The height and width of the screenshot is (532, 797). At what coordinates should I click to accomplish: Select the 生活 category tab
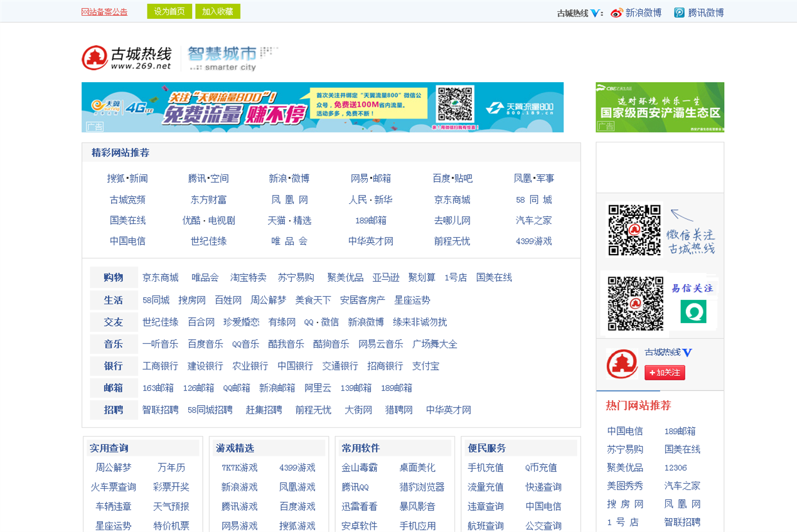pos(114,300)
